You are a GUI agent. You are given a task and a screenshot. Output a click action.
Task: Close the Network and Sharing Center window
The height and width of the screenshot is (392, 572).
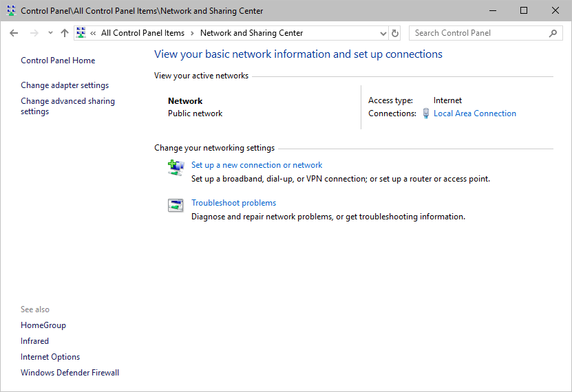[x=555, y=10]
